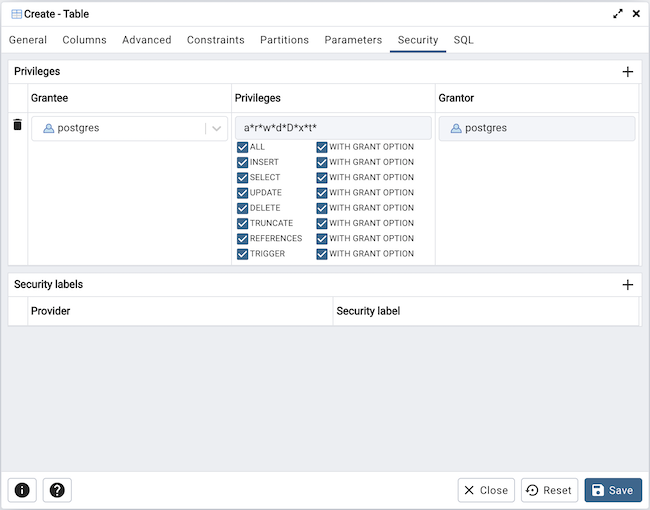The height and width of the screenshot is (510, 650).
Task: Open the SQL tab
Action: [463, 40]
